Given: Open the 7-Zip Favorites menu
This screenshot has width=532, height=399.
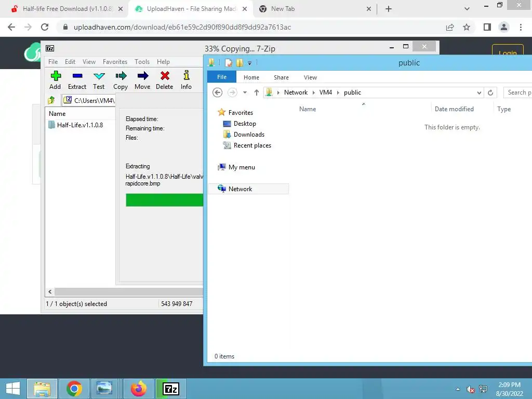Looking at the screenshot, I should [115, 62].
